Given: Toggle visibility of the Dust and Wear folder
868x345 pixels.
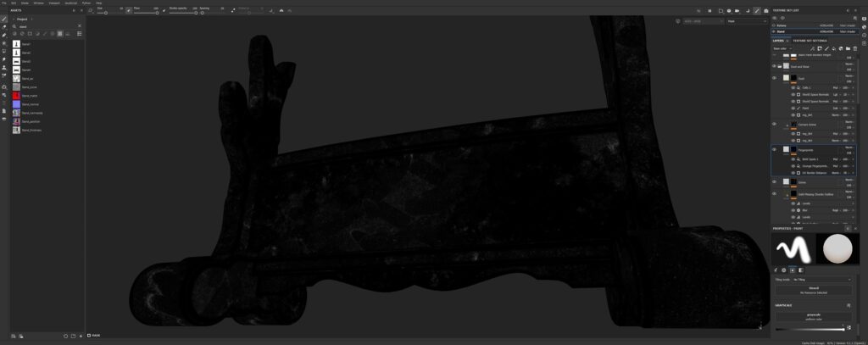Looking at the screenshot, I should (774, 66).
